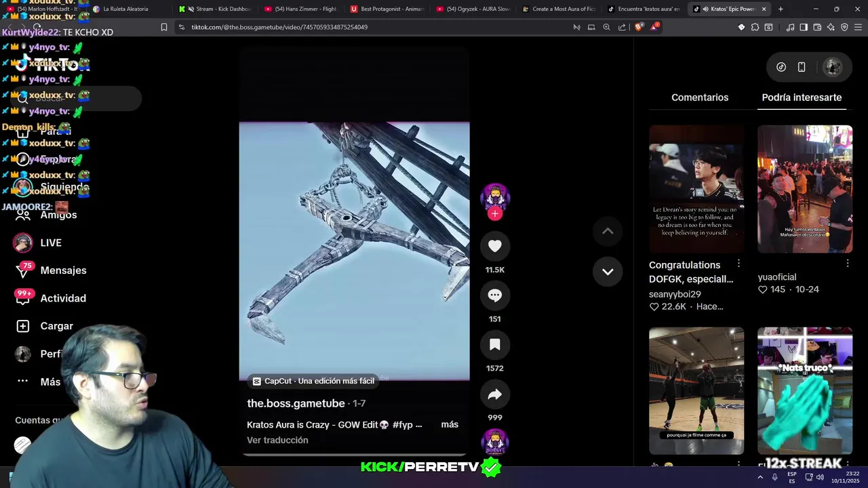Open the Más three-dots sidebar icon
Viewport: 868px width, 488px height.
(x=23, y=382)
